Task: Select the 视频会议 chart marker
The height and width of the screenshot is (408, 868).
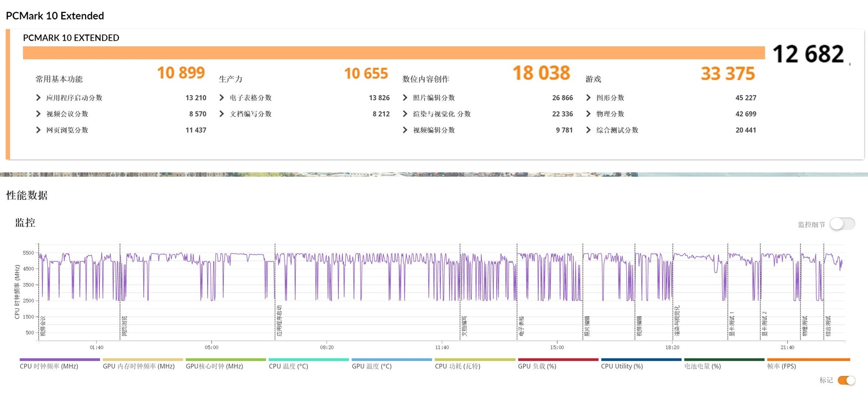Action: 43,326
